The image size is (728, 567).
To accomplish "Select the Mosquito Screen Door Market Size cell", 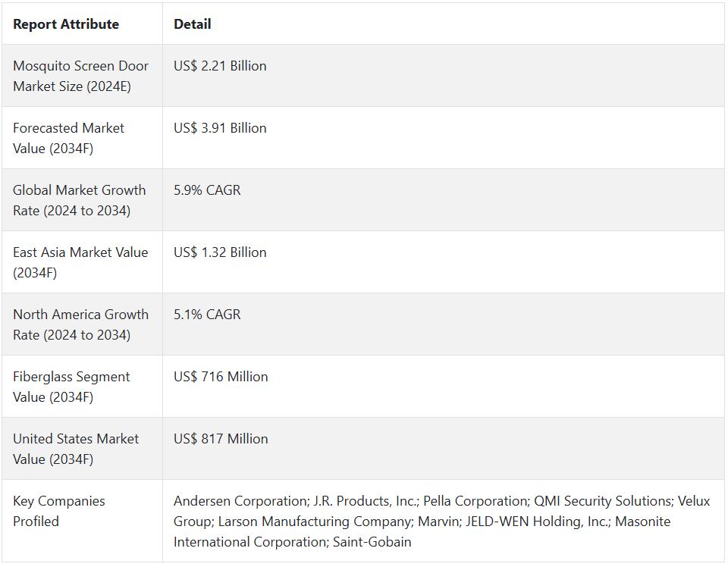I will point(80,76).
